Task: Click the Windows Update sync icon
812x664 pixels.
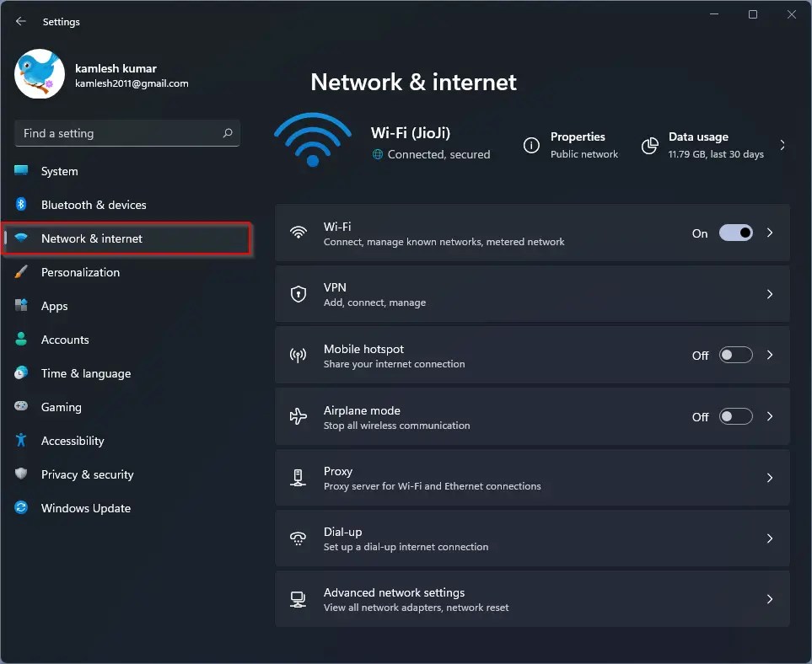Action: 21,507
